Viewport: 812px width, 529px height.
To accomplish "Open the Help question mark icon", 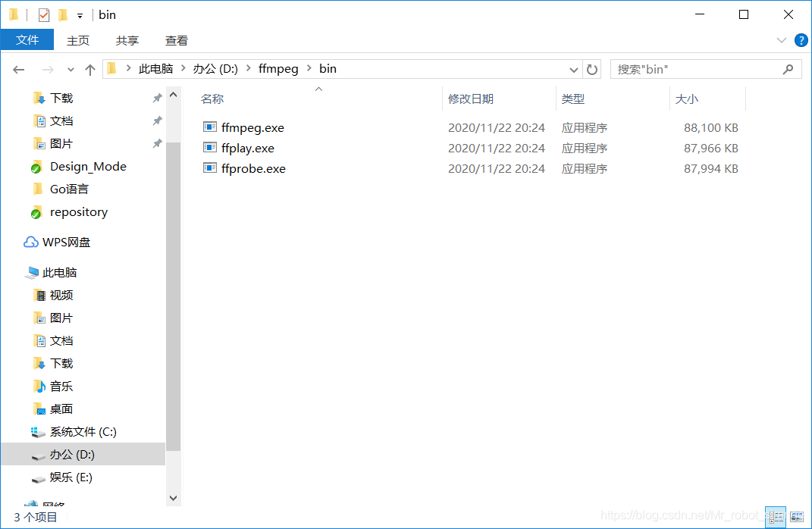I will click(801, 40).
